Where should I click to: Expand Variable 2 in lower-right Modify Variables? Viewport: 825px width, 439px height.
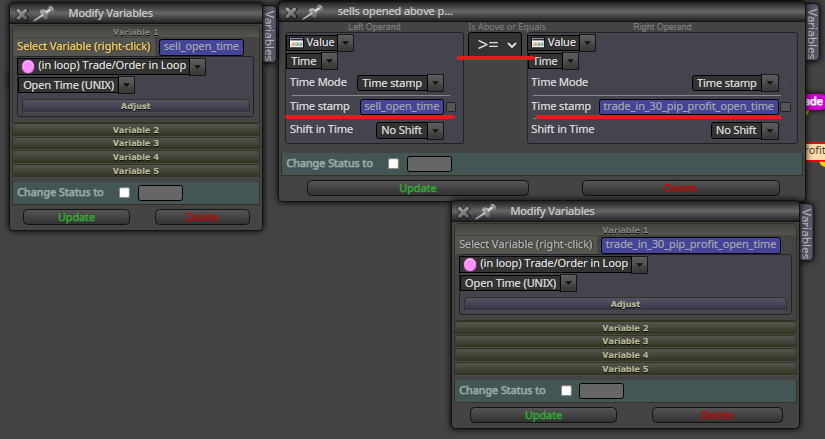pyautogui.click(x=625, y=328)
